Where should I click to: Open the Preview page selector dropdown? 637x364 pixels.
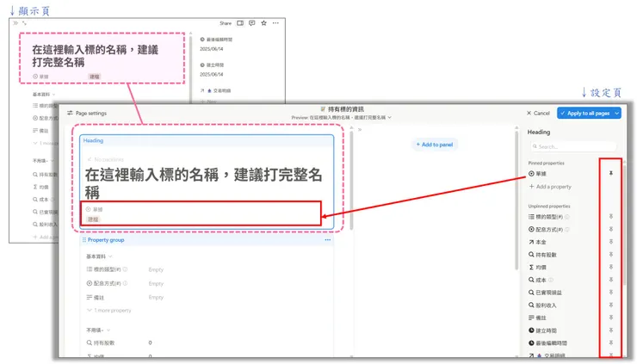[x=341, y=117]
